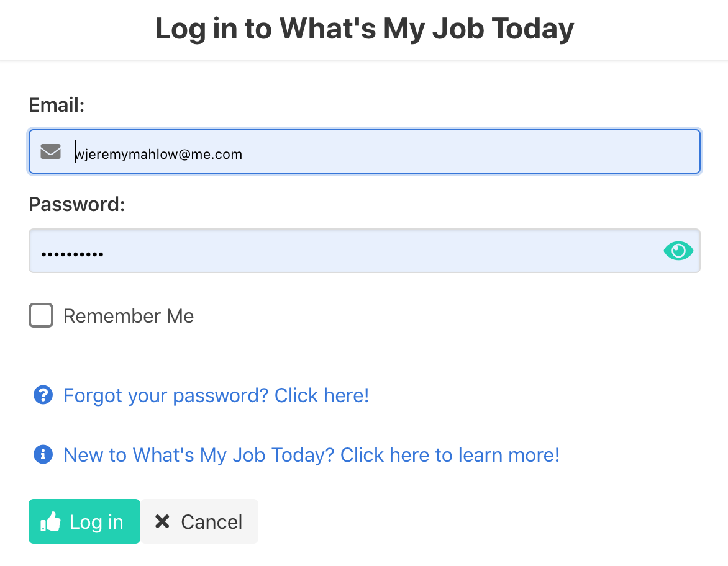Viewport: 728px width, 566px height.
Task: Click the envelope icon in Email field
Action: pos(50,151)
